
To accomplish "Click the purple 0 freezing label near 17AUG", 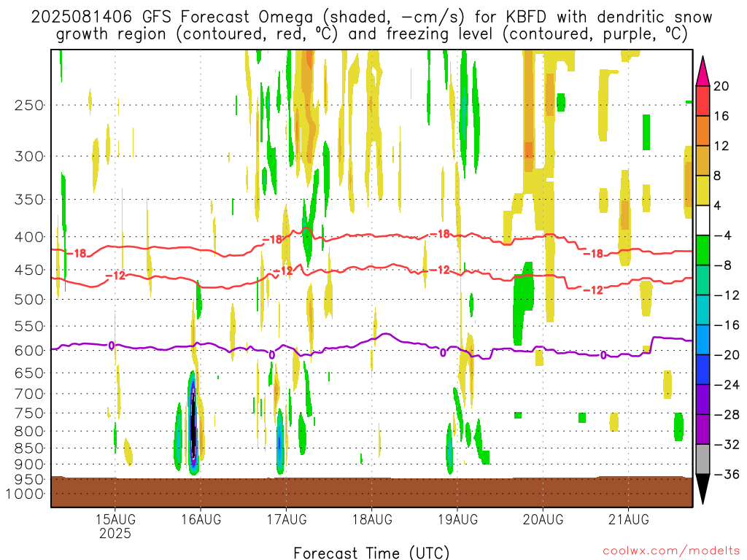I will [x=271, y=355].
